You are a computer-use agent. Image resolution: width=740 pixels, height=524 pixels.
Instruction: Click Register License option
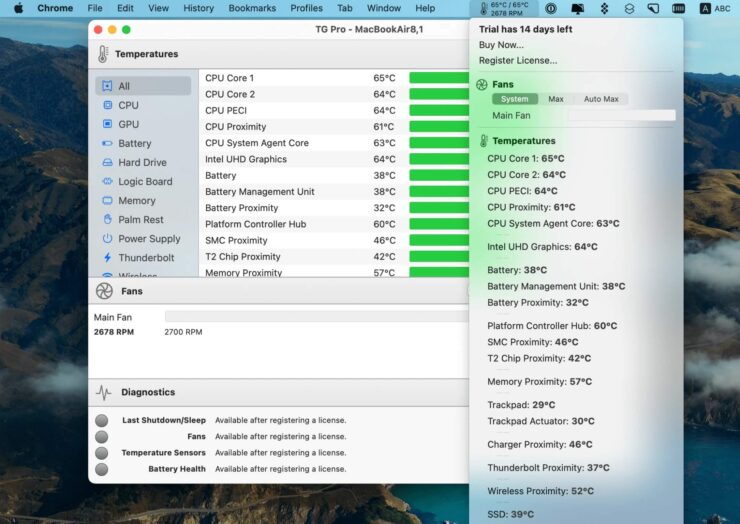click(x=518, y=60)
